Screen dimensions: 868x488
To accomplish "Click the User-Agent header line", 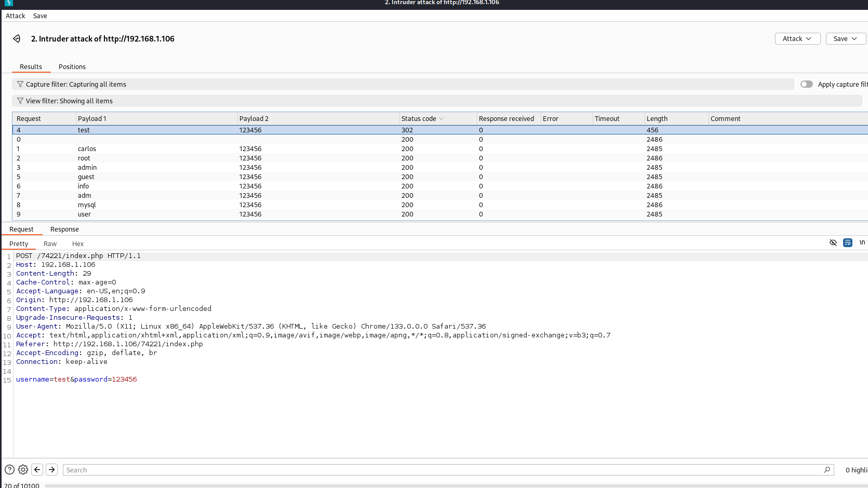I will coord(251,327).
